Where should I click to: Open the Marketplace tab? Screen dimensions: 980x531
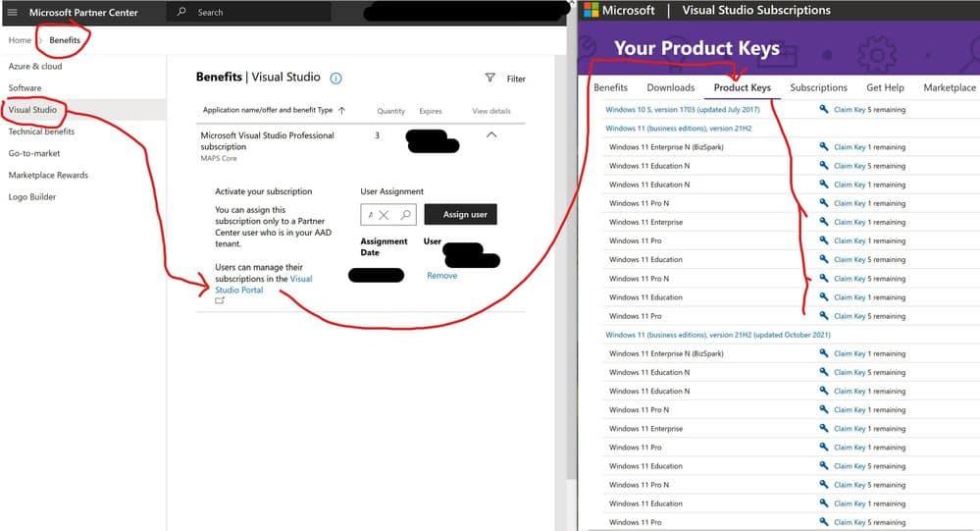pos(950,87)
